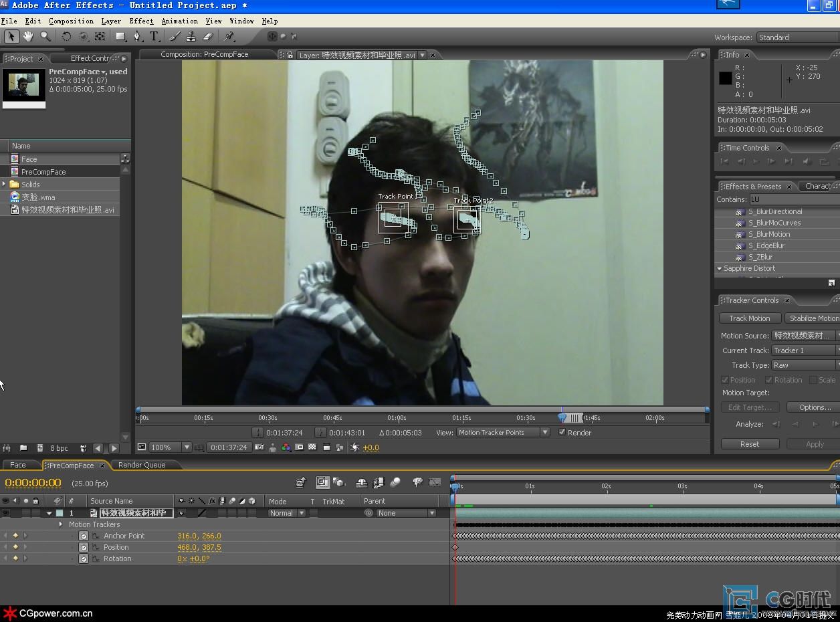Image resolution: width=840 pixels, height=622 pixels.
Task: Toggle the Scale checkbox in Tracker Controls
Action: click(x=813, y=380)
